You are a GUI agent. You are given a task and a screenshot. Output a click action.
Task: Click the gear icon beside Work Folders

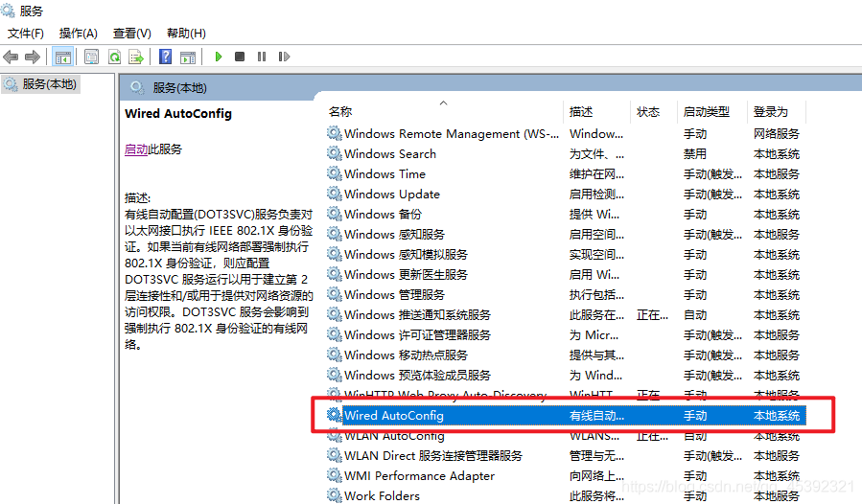coord(335,494)
